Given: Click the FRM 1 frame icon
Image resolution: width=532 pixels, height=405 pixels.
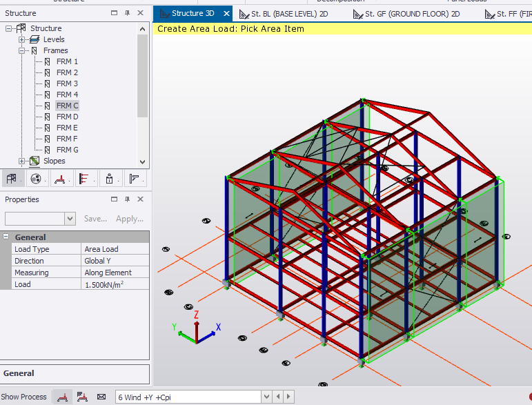Looking at the screenshot, I should coord(48,61).
